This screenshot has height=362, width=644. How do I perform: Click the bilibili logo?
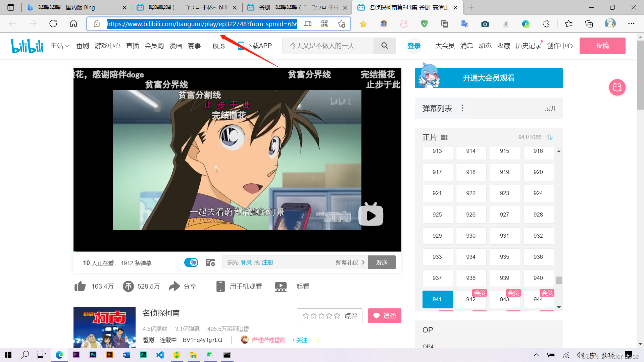pos(27,46)
